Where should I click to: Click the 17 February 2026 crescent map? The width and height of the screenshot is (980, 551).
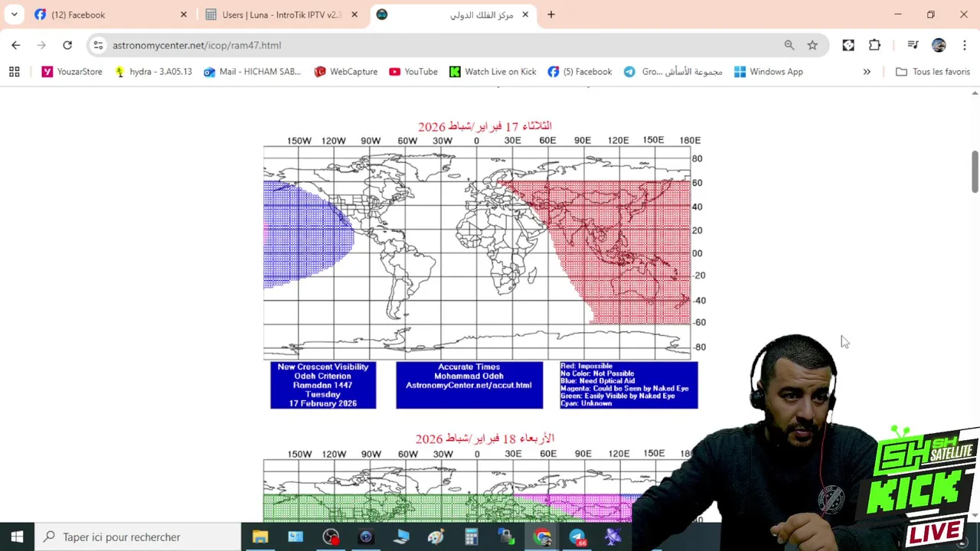pos(477,253)
